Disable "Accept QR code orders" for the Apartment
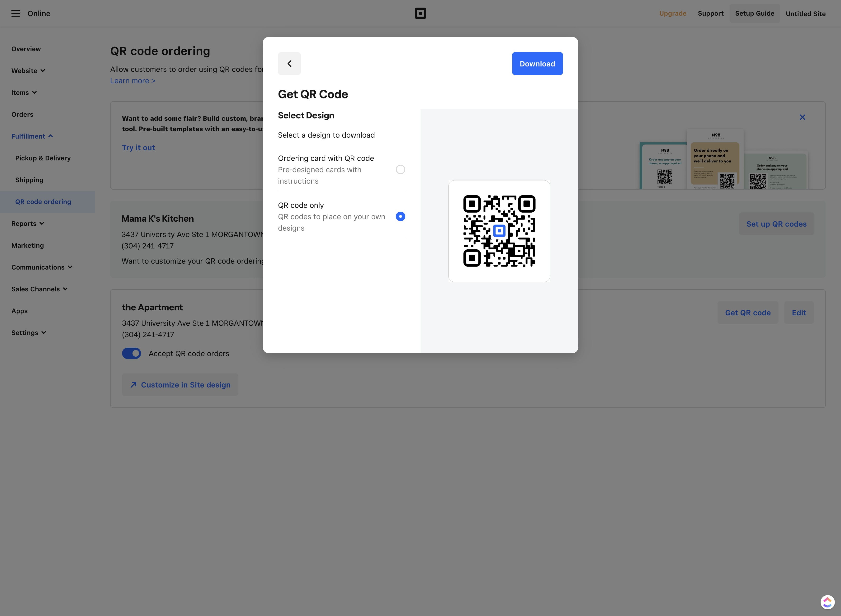 (132, 353)
